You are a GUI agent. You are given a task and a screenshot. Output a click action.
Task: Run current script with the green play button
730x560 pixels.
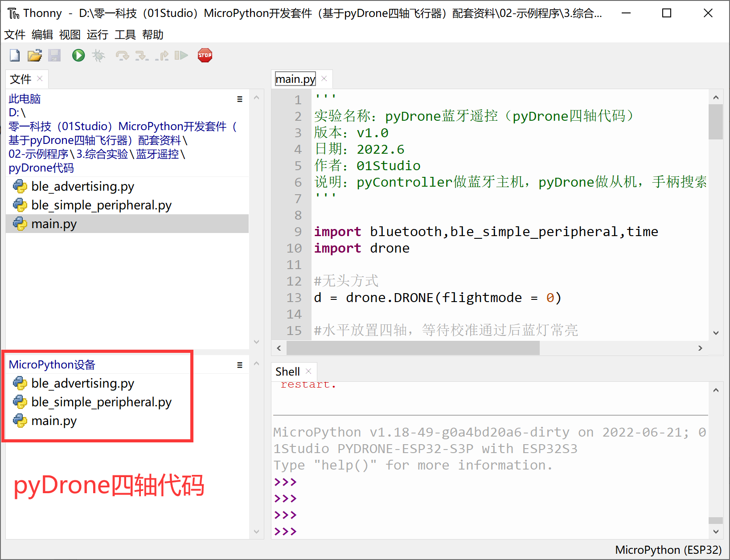(x=78, y=55)
